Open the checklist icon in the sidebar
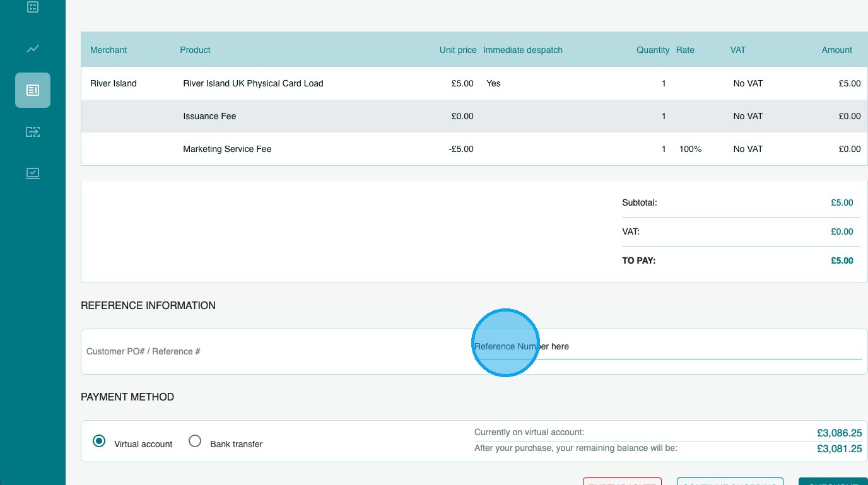Screen dimensions: 868x485 (x=33, y=8)
